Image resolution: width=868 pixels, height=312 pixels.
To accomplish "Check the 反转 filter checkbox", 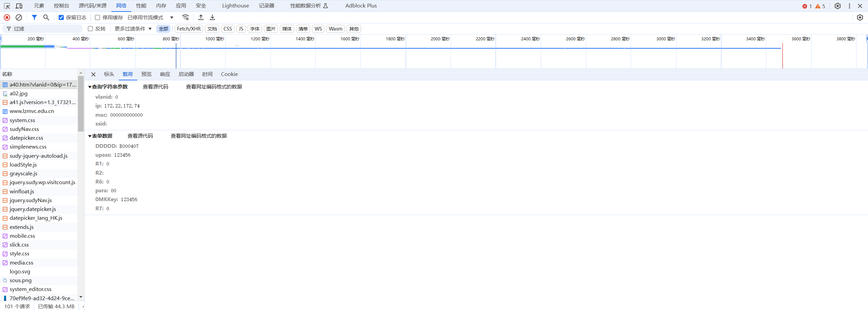I will (x=91, y=29).
